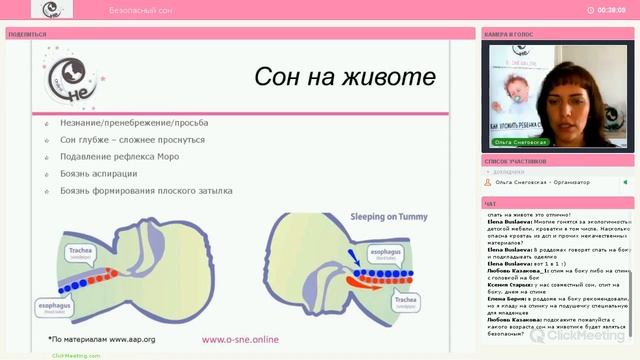Viewport: 640px width, 360px height.
Task: Click the slide heading Сон на животе
Action: [x=345, y=77]
